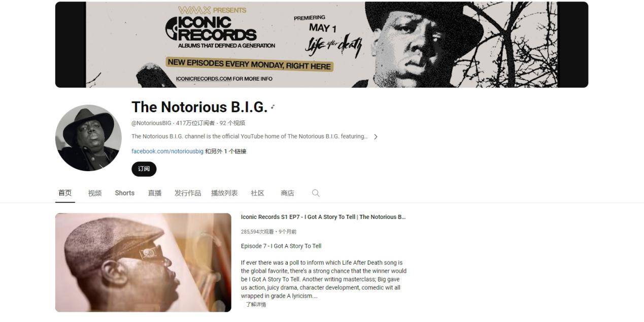
Task: Click the Iconic Records channel banner
Action: coord(322,45)
